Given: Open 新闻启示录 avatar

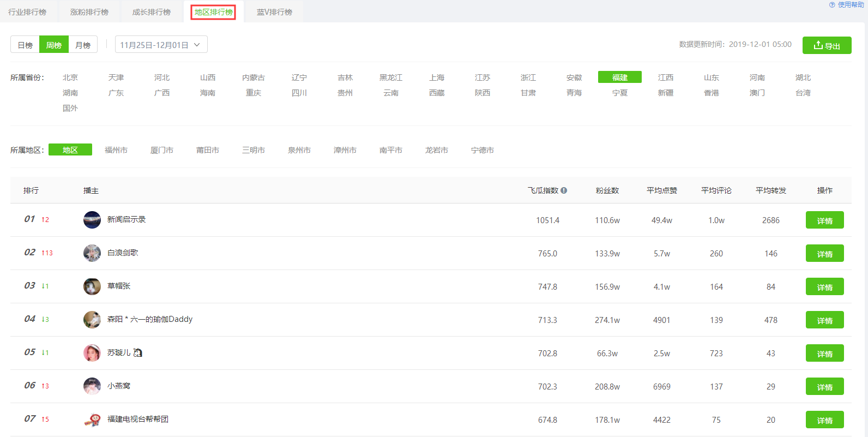Looking at the screenshot, I should pos(92,220).
